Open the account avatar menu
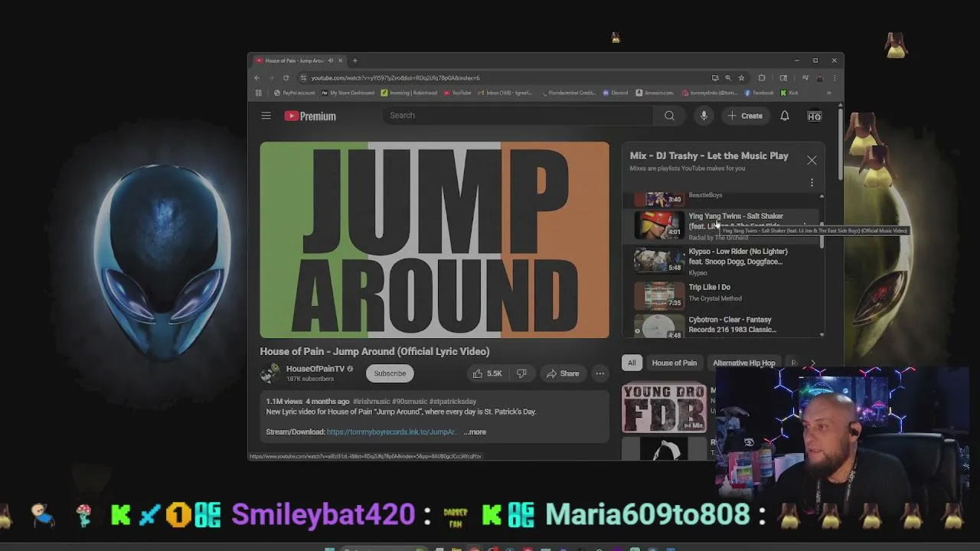This screenshot has width=980, height=551. point(814,116)
